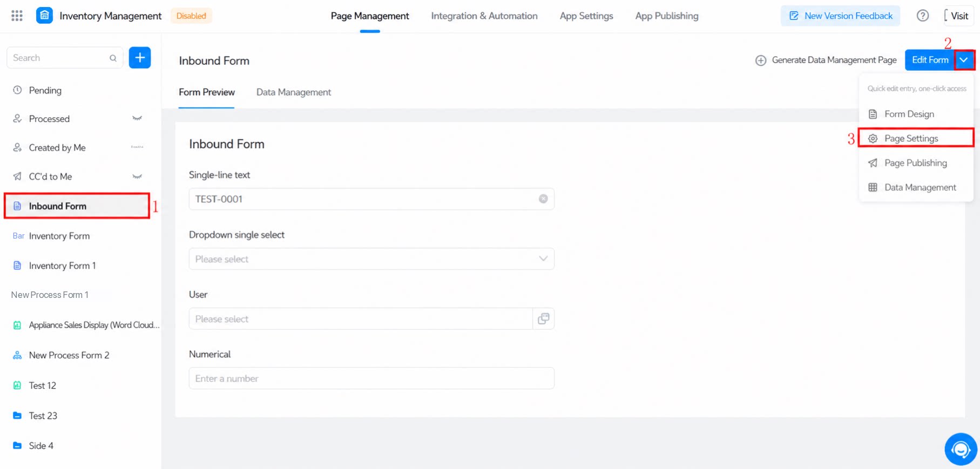Open the customer support chat bubble

click(x=961, y=449)
